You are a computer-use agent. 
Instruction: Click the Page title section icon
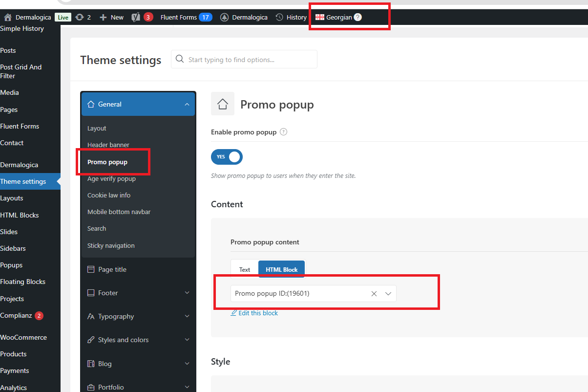[91, 269]
